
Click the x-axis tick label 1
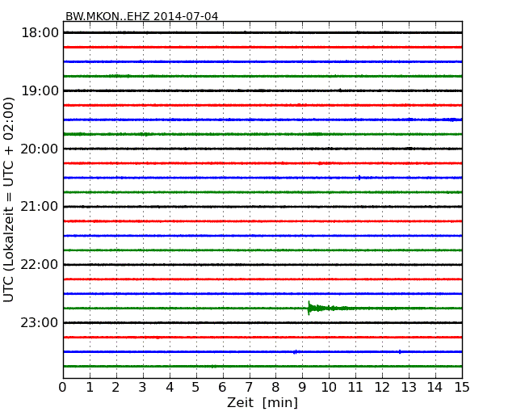90,387
